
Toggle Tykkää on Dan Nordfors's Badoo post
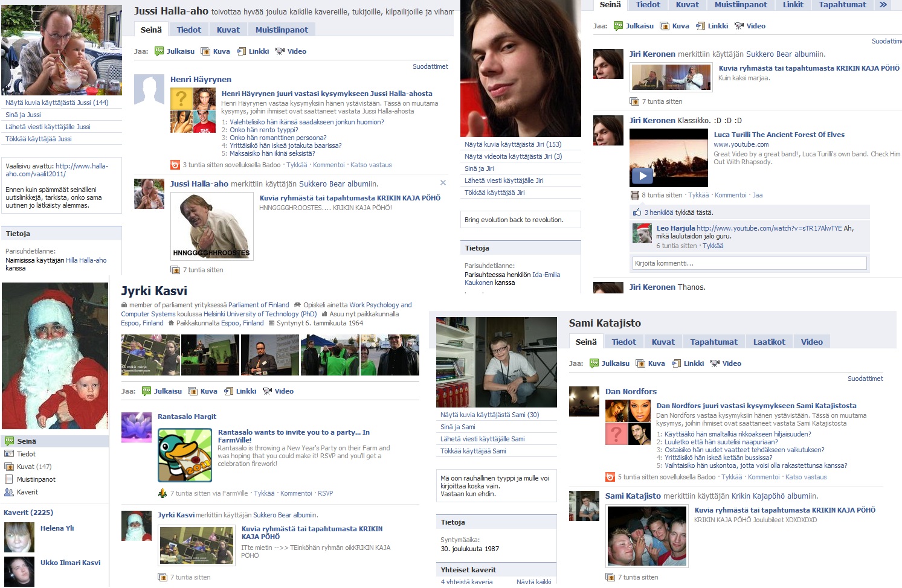[x=732, y=477]
